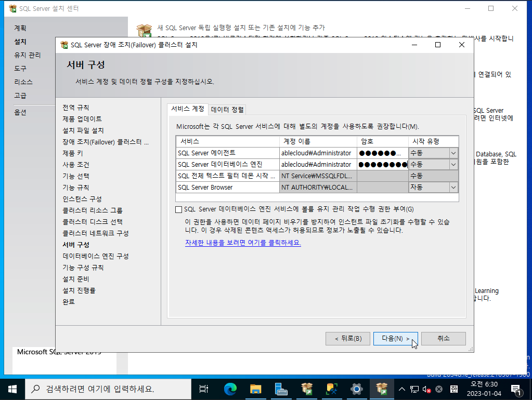The image size is (532, 400).
Task: Expand startup type dropdown for SQL Server 데이터베이스 엔진
Action: pyautogui.click(x=453, y=165)
